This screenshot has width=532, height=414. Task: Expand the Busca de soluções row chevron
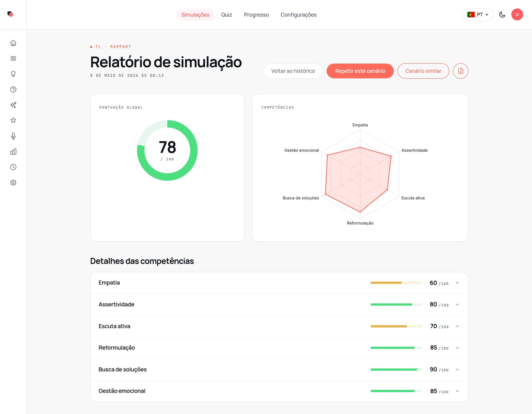pos(457,370)
